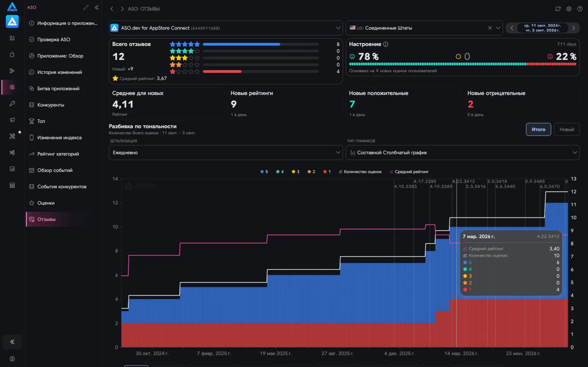
Task: Toggle the 1 star series in legend
Action: coord(327,172)
